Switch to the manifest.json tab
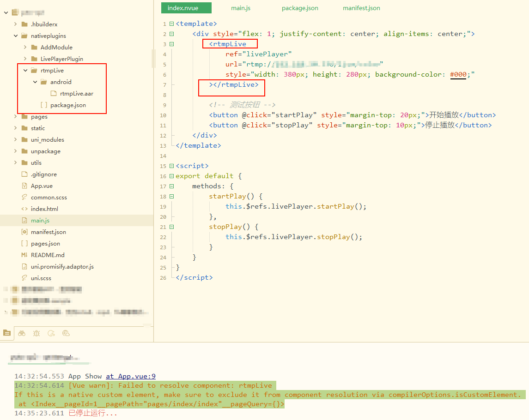 pos(361,8)
